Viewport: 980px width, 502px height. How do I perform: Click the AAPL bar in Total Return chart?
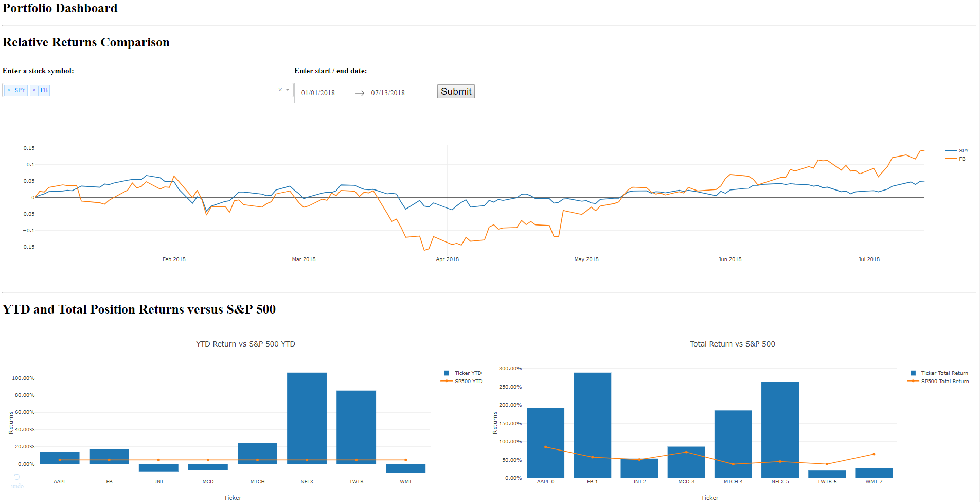pyautogui.click(x=545, y=443)
